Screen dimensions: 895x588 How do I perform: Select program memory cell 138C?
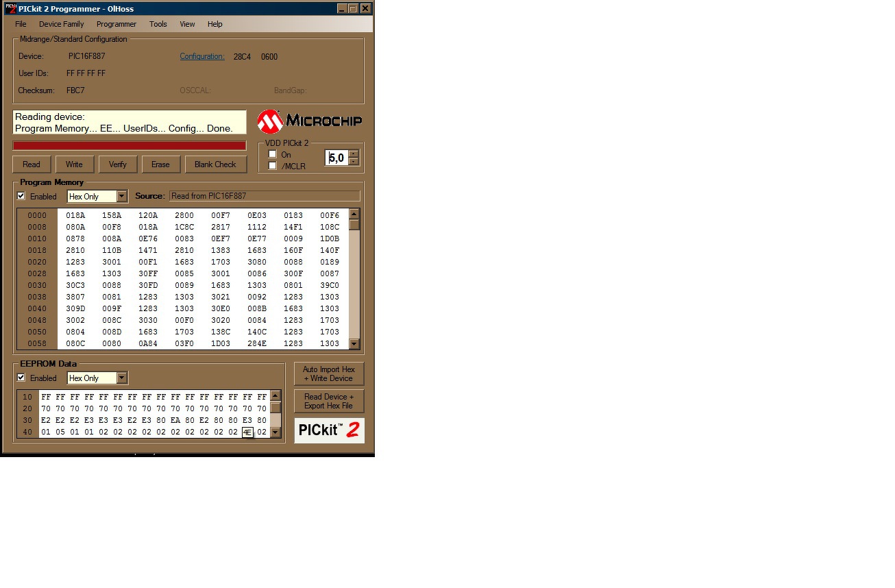point(221,332)
